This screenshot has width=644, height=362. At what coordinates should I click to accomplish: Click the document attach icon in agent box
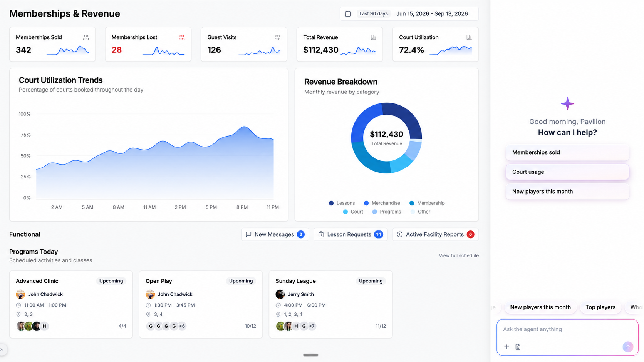518,347
